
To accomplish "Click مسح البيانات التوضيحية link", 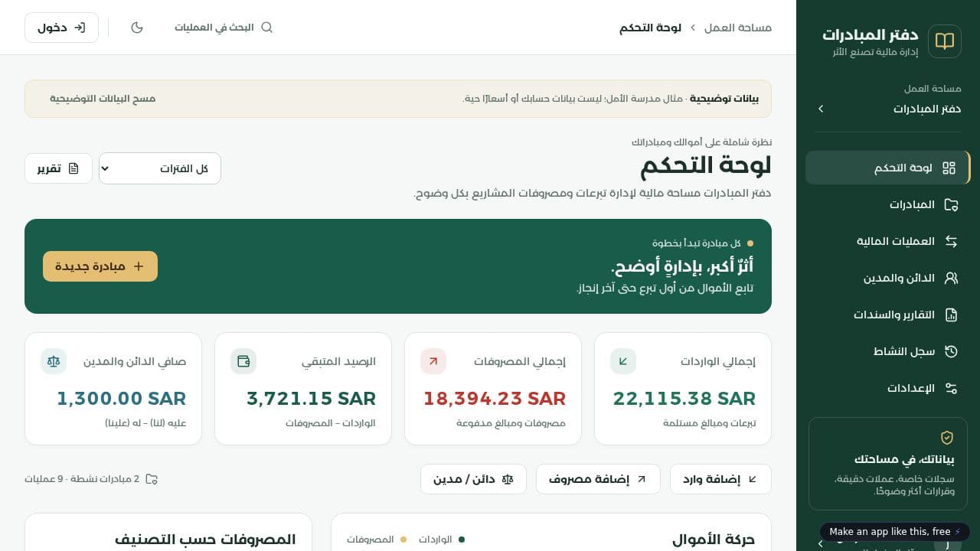I will 103,99.
